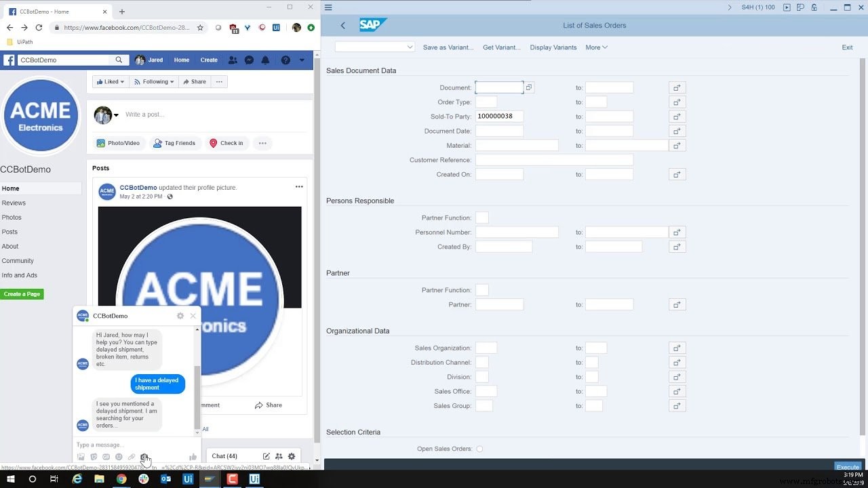Select Reviews in the page sidebar
The width and height of the screenshot is (868, 488).
tap(14, 203)
